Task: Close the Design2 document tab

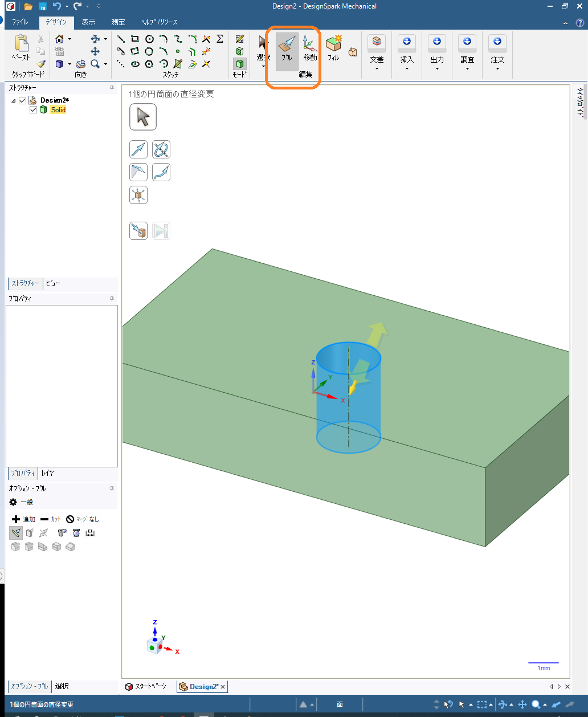Action: [x=223, y=687]
